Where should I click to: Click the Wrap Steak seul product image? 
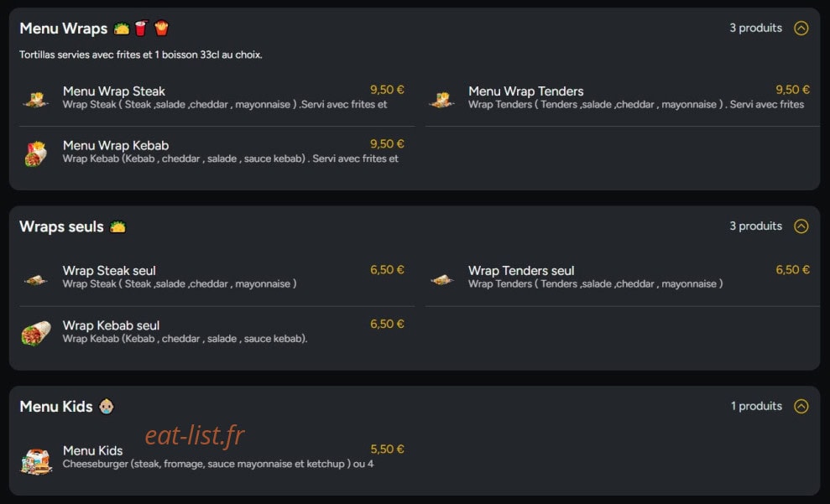(36, 279)
